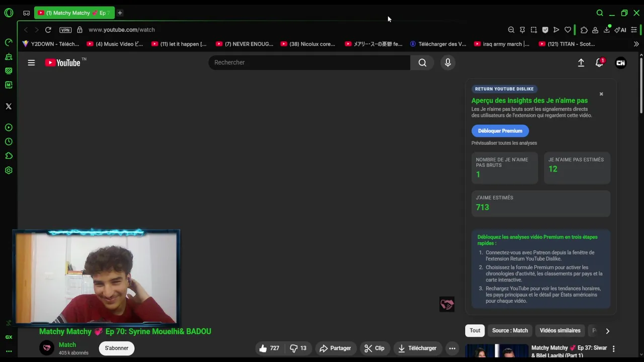Open GX Control speedometer sidebar icon
The height and width of the screenshot is (362, 644).
coord(9,42)
